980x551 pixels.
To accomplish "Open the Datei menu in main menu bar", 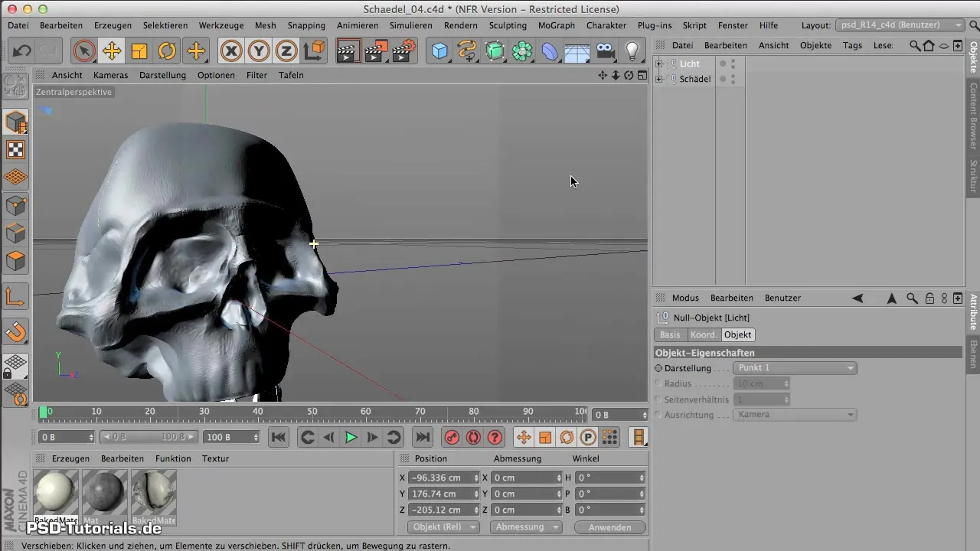I will (x=18, y=25).
